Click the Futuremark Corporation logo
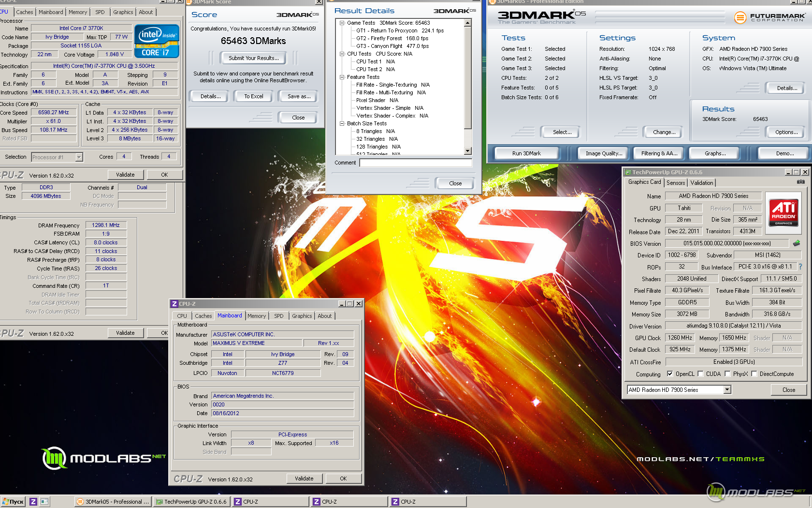Screen dimensions: 812x508 point(769,18)
